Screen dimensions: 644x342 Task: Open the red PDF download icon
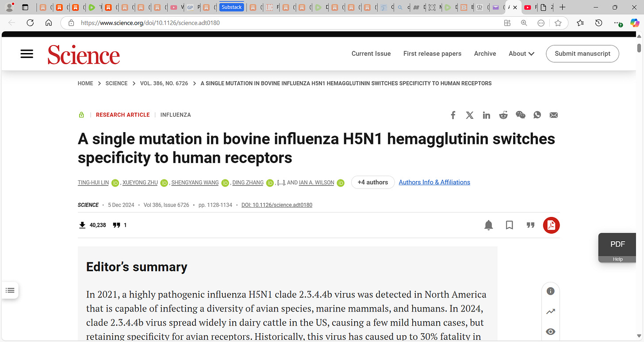point(551,225)
